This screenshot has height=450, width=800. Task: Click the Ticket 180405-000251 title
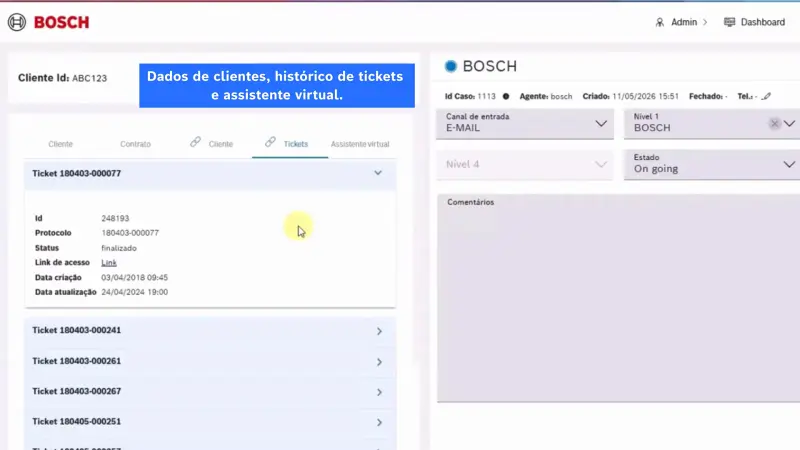(x=77, y=421)
